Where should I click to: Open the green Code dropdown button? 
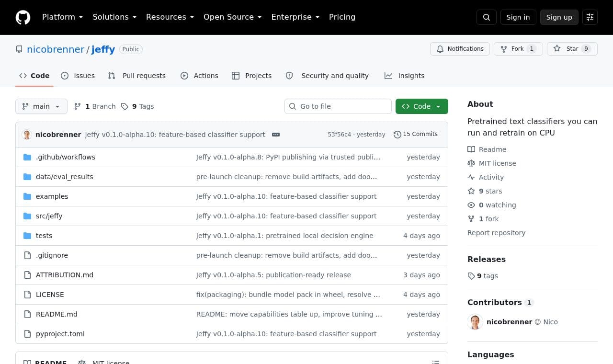coord(422,106)
